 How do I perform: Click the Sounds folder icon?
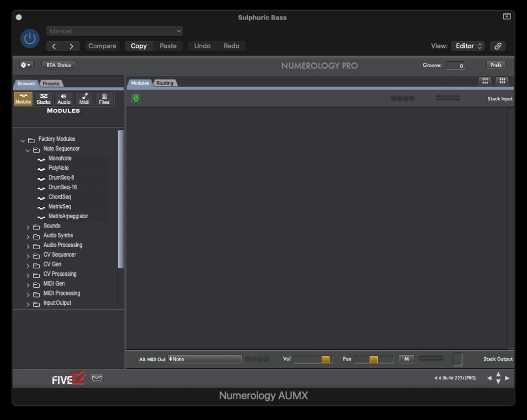pos(37,227)
